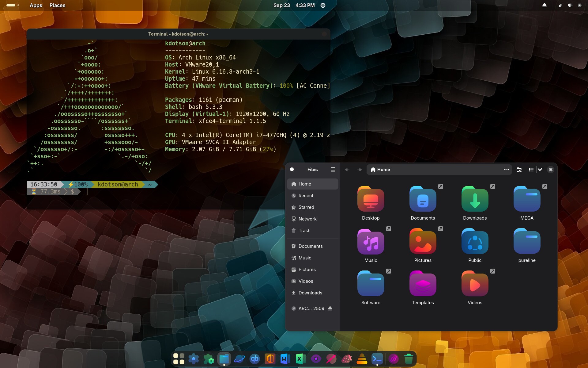This screenshot has height=368, width=588.
Task: Open the Trash icon in the dock
Action: pyautogui.click(x=409, y=358)
